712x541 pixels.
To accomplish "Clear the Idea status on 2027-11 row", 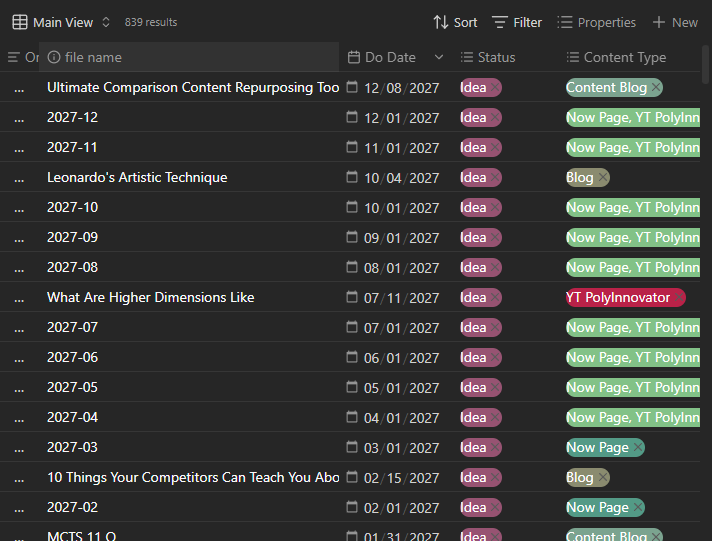I will coord(494,148).
